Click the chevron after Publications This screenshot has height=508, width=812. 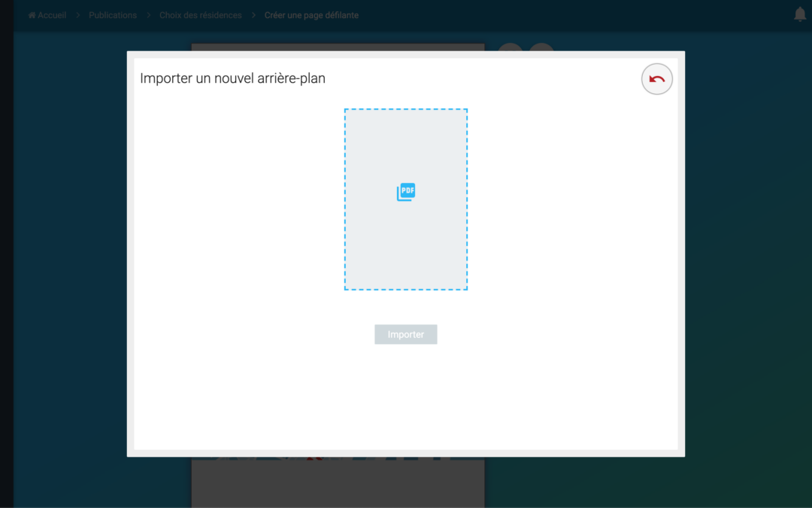148,15
